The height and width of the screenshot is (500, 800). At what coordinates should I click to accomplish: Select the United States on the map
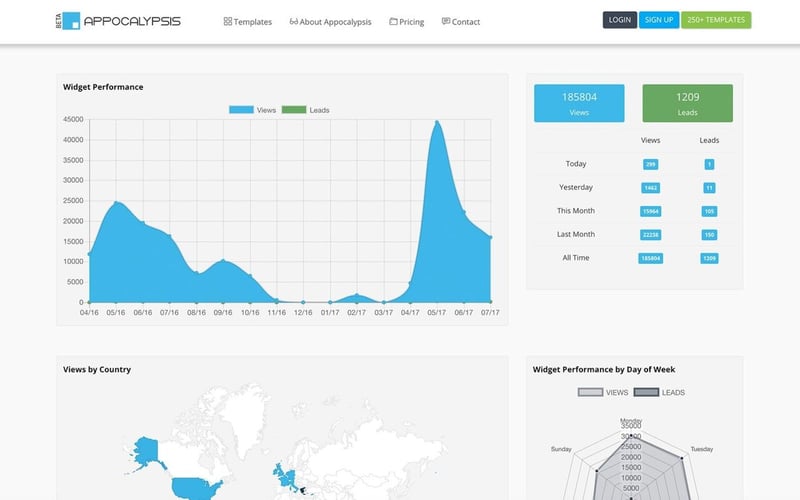point(194,487)
